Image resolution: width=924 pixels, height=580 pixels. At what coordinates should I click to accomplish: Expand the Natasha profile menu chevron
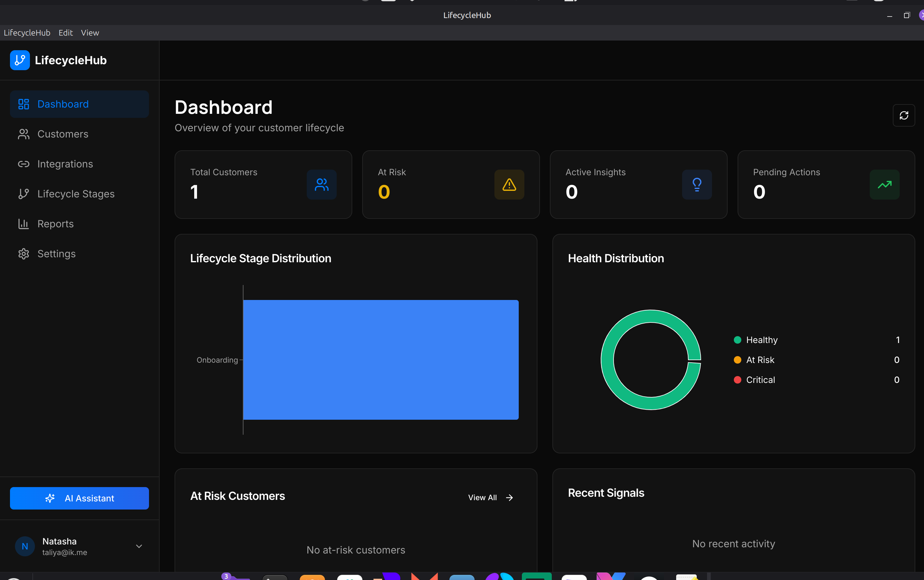coord(138,546)
